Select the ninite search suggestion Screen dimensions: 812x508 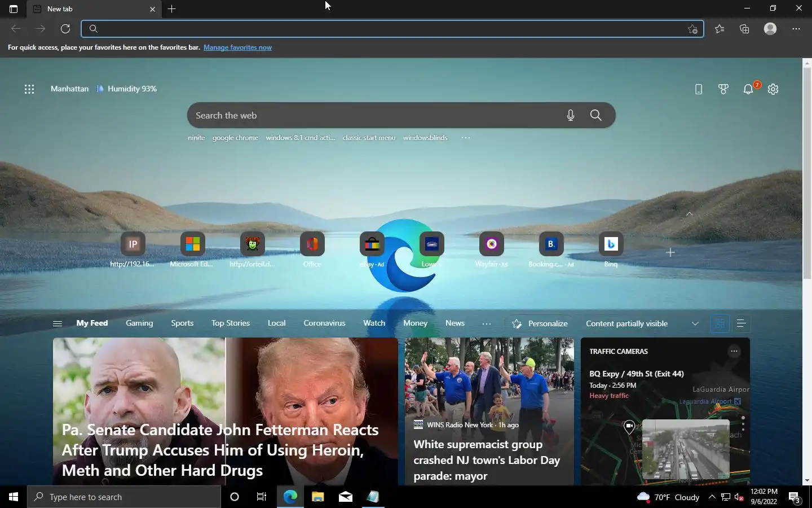coord(196,138)
